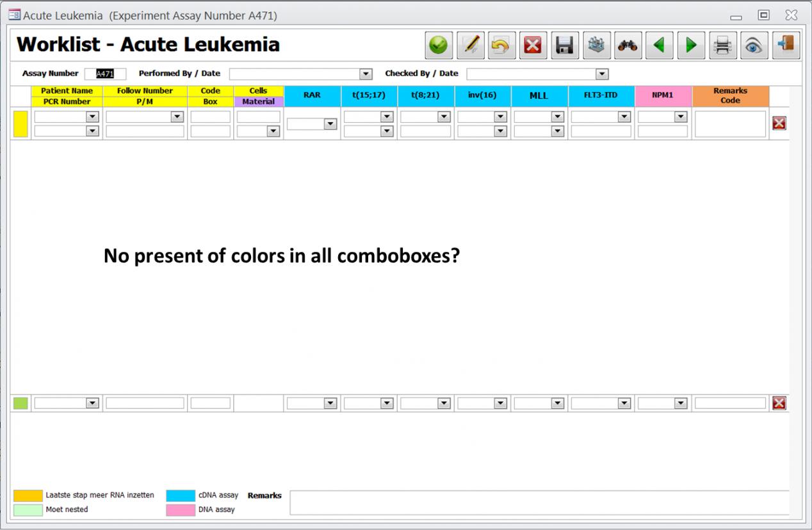
Task: Delete the green-marked row with its red X
Action: point(779,403)
